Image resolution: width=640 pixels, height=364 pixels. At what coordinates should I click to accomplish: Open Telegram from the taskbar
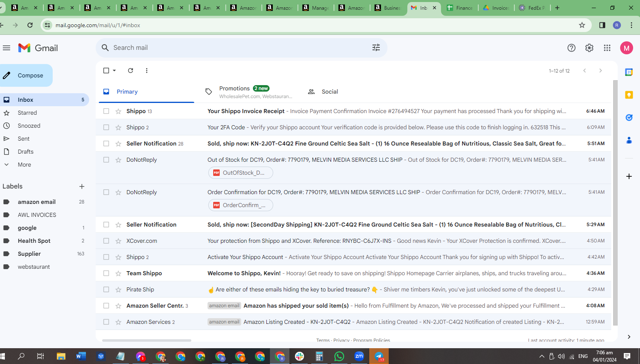coord(379,356)
